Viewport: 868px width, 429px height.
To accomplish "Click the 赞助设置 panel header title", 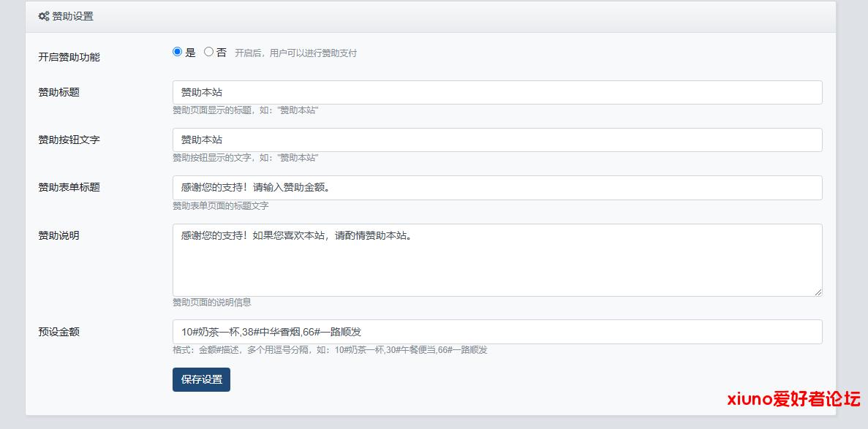I will [x=72, y=16].
